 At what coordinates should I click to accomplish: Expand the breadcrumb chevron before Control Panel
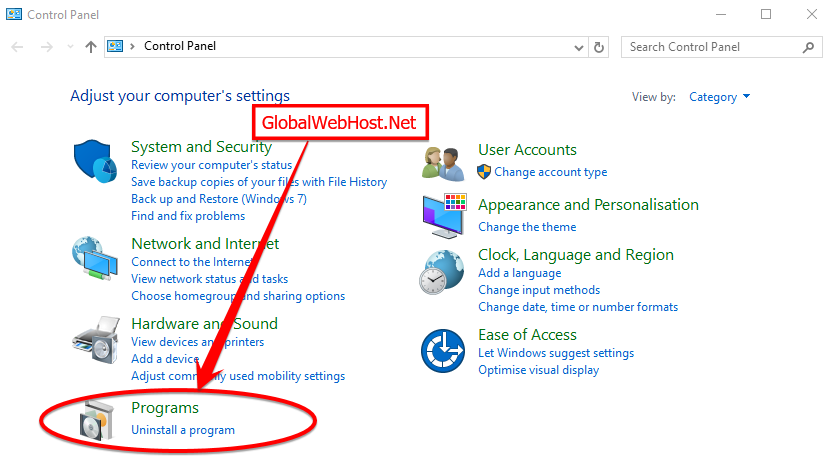coord(132,47)
